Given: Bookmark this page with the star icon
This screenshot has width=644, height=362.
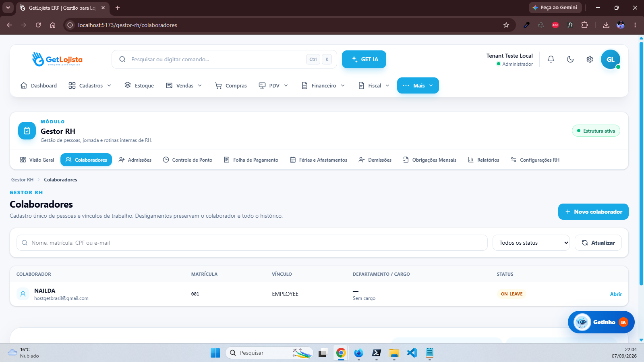Looking at the screenshot, I should [506, 25].
